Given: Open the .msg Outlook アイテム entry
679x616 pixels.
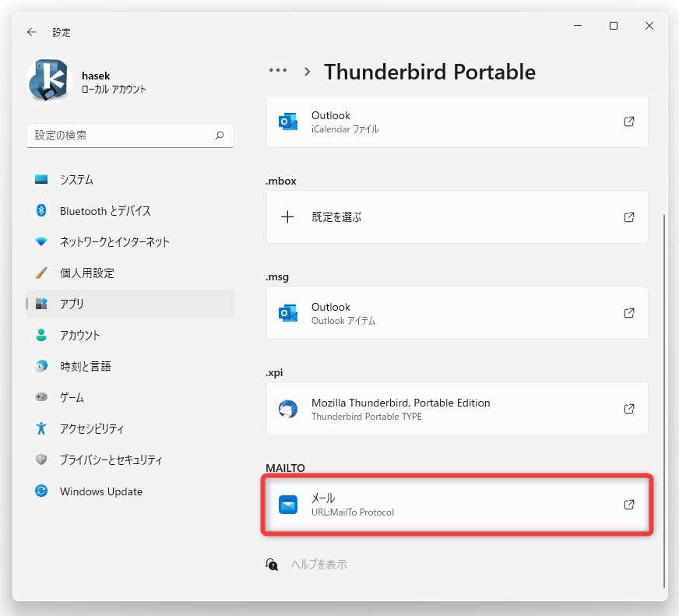Looking at the screenshot, I should tap(457, 313).
